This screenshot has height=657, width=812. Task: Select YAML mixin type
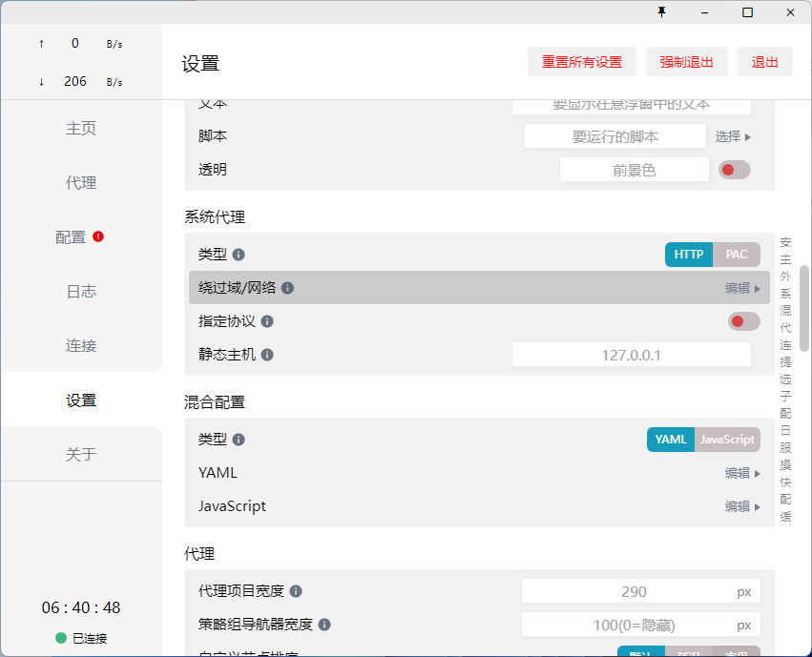tap(671, 440)
